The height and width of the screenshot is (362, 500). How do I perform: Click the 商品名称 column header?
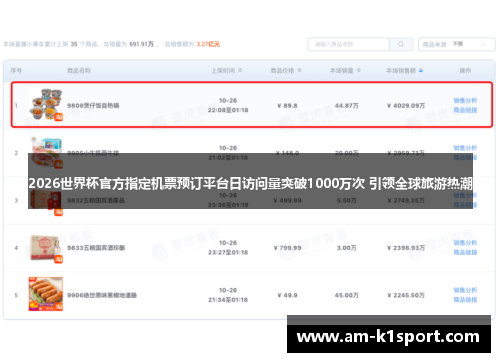[79, 70]
